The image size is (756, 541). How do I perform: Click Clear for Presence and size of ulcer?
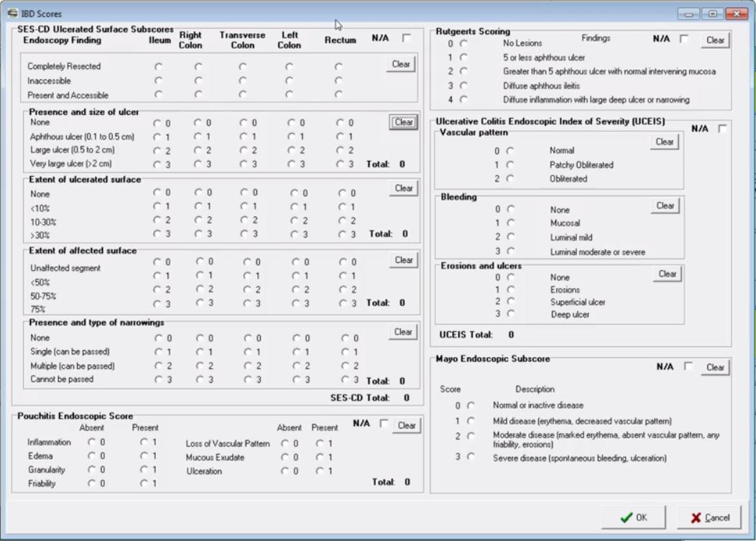click(402, 122)
